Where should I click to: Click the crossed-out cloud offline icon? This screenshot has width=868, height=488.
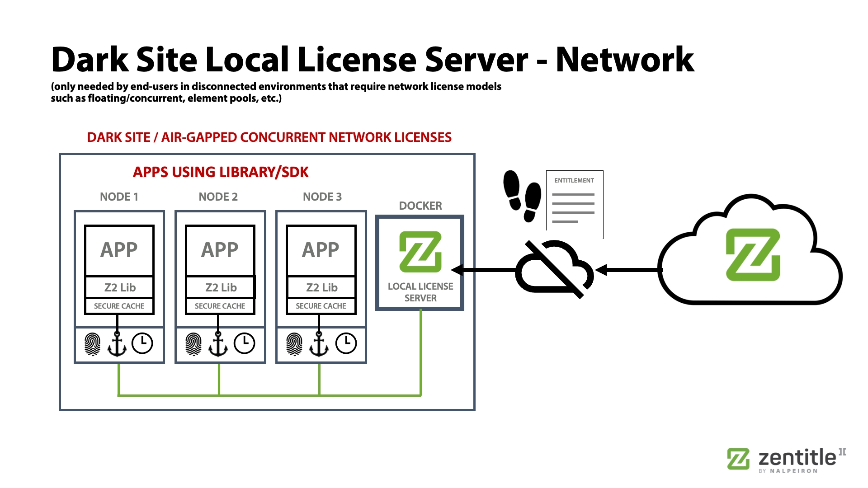554,270
